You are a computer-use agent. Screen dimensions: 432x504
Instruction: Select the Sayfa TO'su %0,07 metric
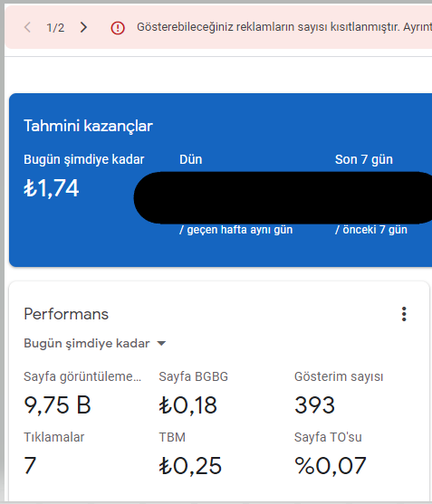point(331,454)
